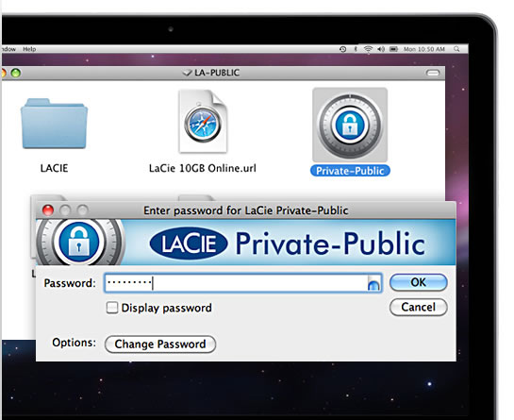Click the lock logo in dialog banner
The width and height of the screenshot is (514, 420).
point(78,242)
